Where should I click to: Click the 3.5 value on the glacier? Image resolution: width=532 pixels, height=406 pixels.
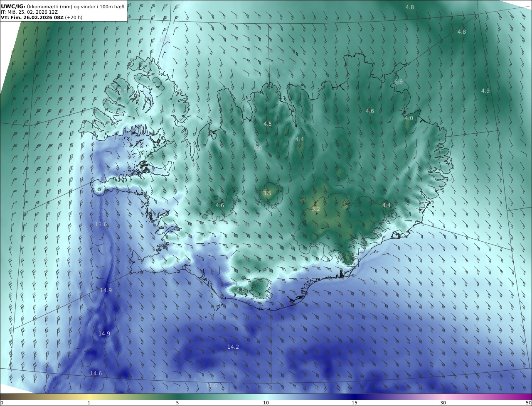[267, 193]
